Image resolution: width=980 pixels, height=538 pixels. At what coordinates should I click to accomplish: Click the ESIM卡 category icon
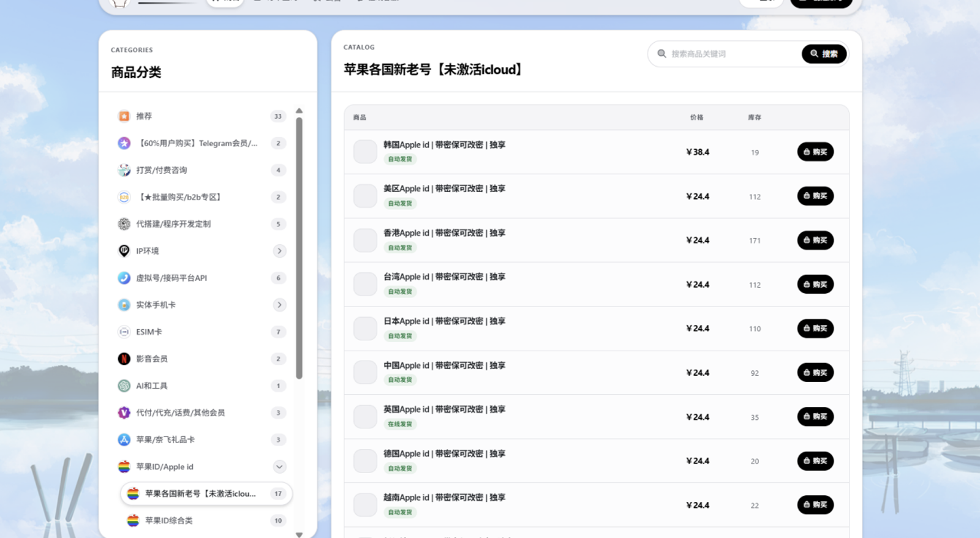coord(124,332)
